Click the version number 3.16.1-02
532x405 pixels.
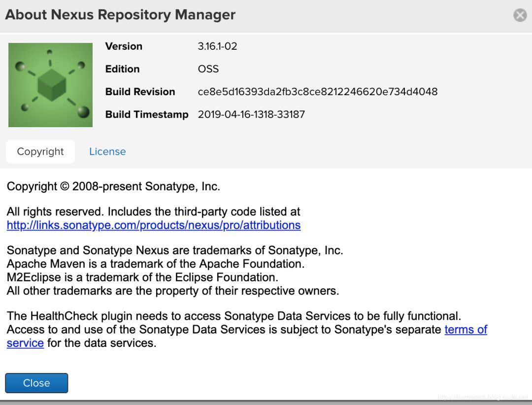point(217,46)
